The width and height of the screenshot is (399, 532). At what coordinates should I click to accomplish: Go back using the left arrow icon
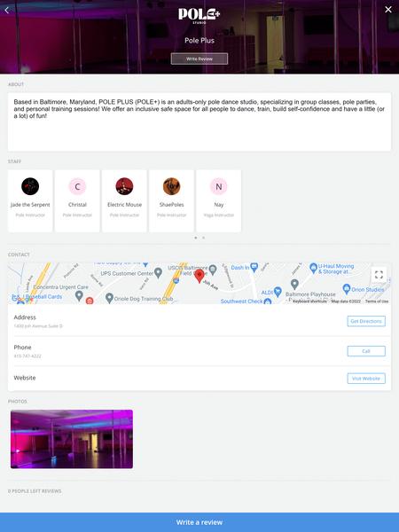7,10
